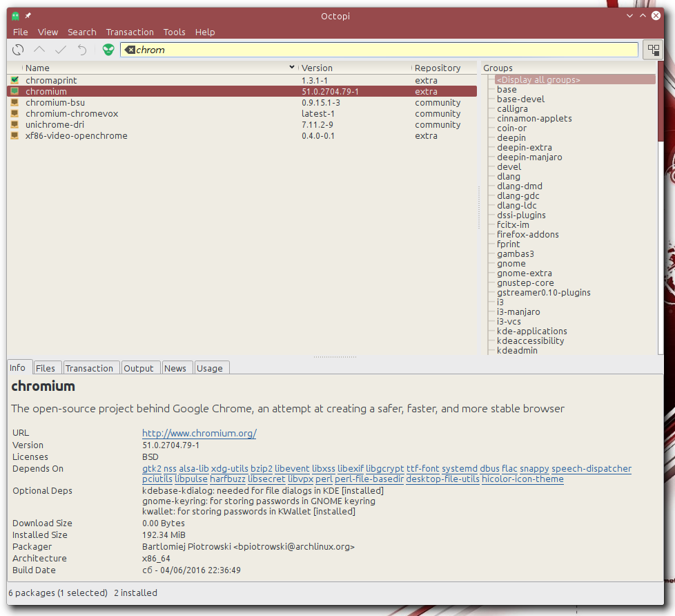Screen dimensions: 675x616
Task: Pin the window using the titlebar pin
Action: 28,16
